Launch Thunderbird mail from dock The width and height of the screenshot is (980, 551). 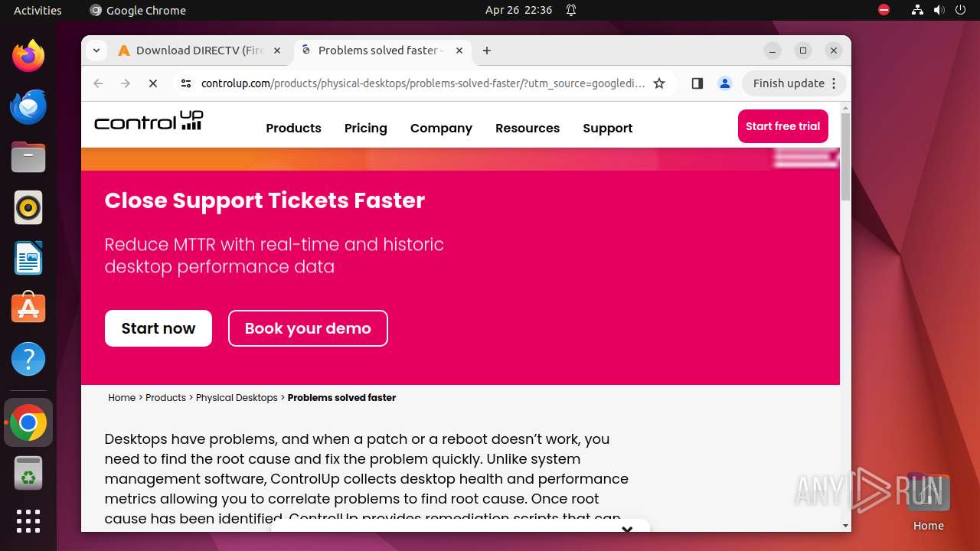(x=28, y=106)
